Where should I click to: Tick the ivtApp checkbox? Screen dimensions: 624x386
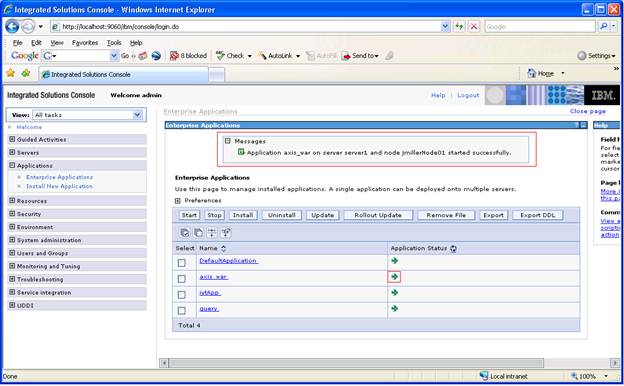[181, 295]
